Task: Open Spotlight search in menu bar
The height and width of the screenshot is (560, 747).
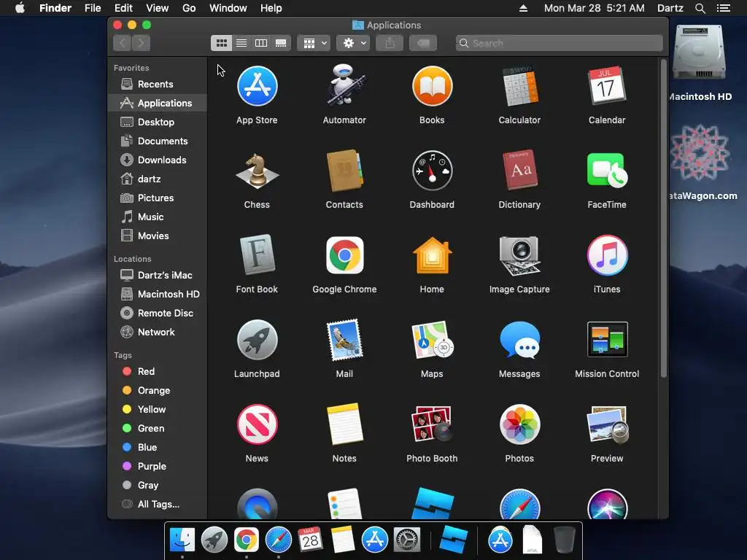Action: 700,8
